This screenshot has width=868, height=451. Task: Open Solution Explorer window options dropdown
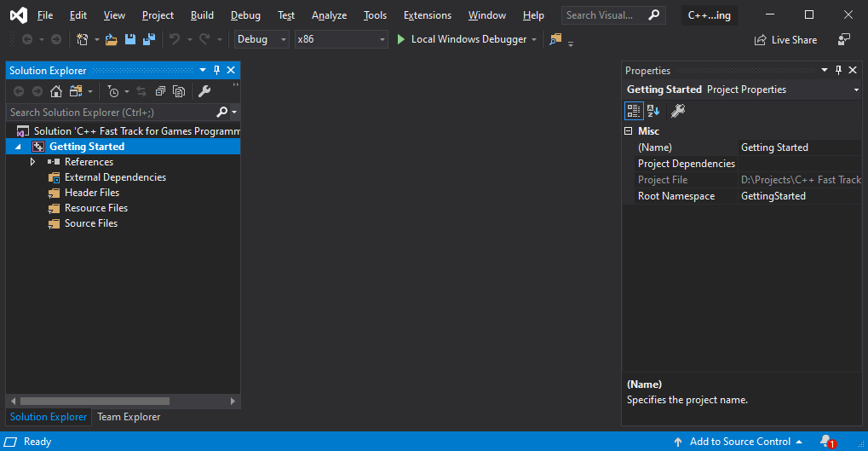click(x=203, y=70)
